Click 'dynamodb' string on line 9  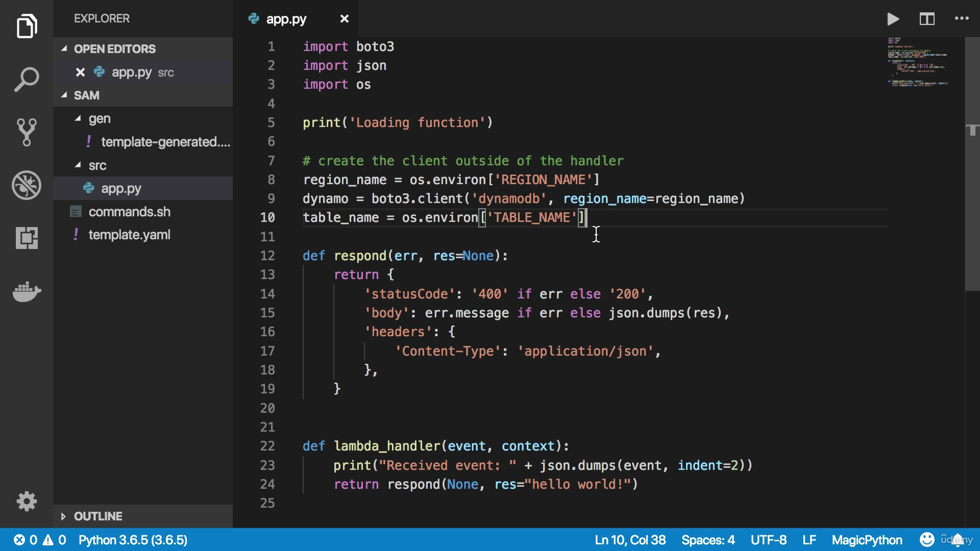(508, 199)
